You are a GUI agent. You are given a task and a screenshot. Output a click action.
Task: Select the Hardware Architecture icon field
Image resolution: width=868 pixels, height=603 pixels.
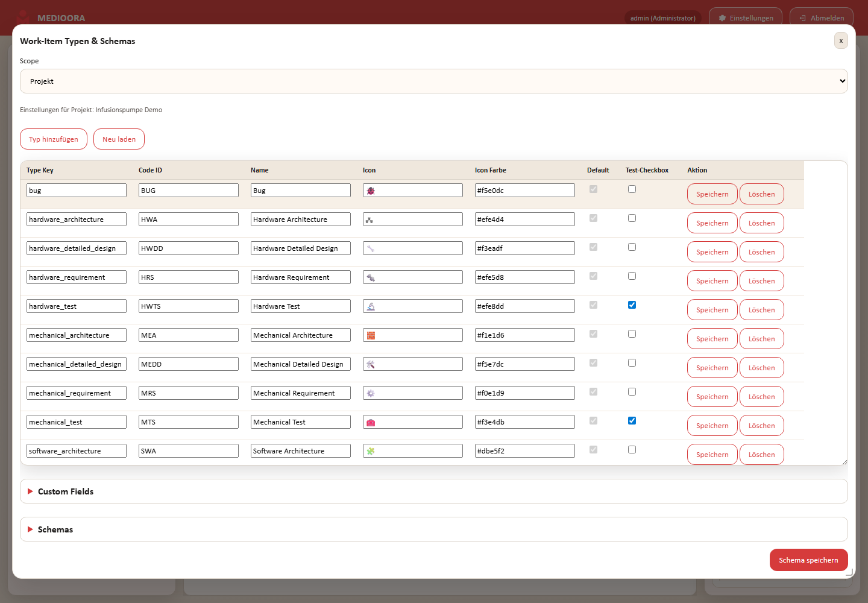point(412,219)
